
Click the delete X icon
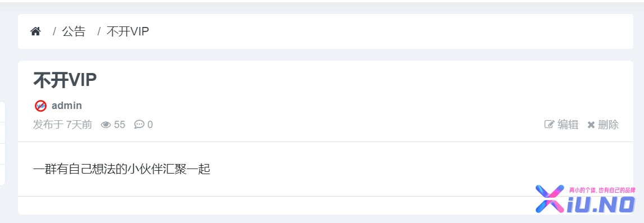[x=591, y=125]
